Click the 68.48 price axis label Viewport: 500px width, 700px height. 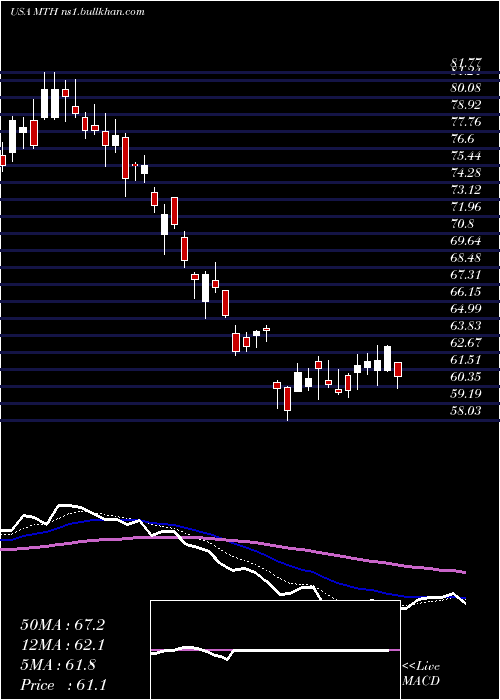click(466, 258)
